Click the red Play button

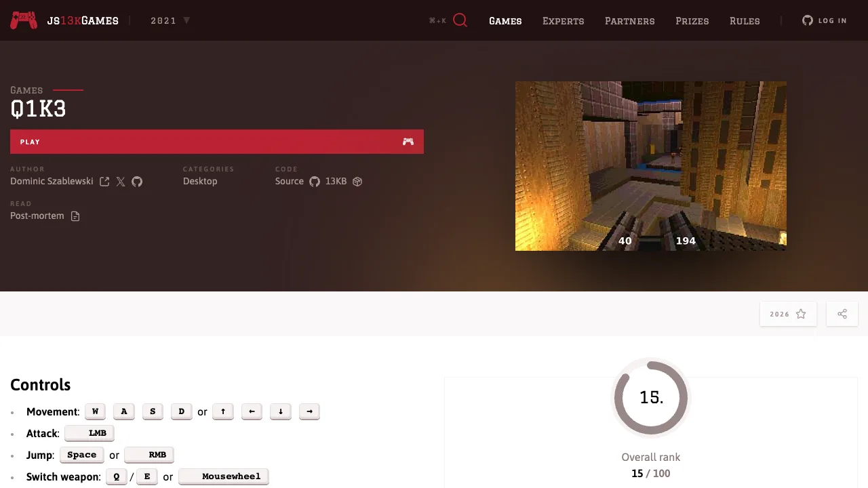217,142
